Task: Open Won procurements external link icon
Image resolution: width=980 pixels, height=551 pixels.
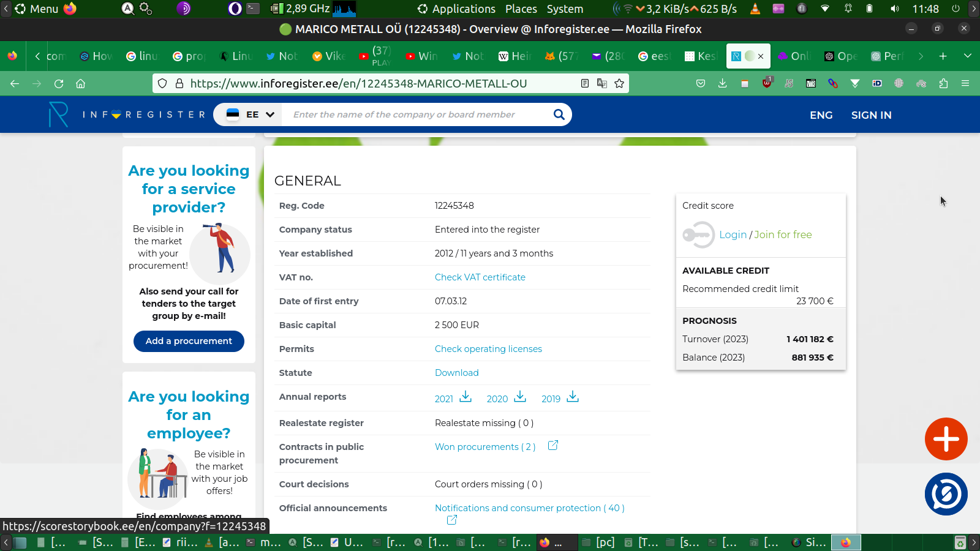Action: coord(553,445)
